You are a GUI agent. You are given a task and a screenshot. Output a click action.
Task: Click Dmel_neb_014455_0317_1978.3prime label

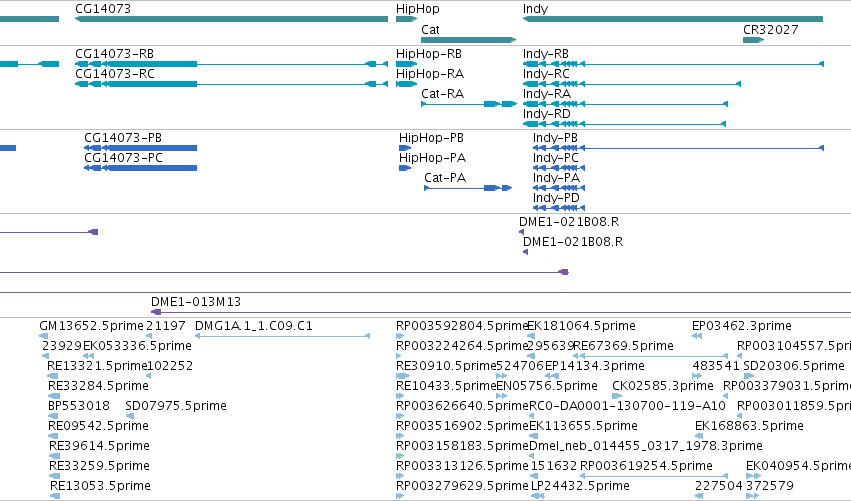pos(646,447)
